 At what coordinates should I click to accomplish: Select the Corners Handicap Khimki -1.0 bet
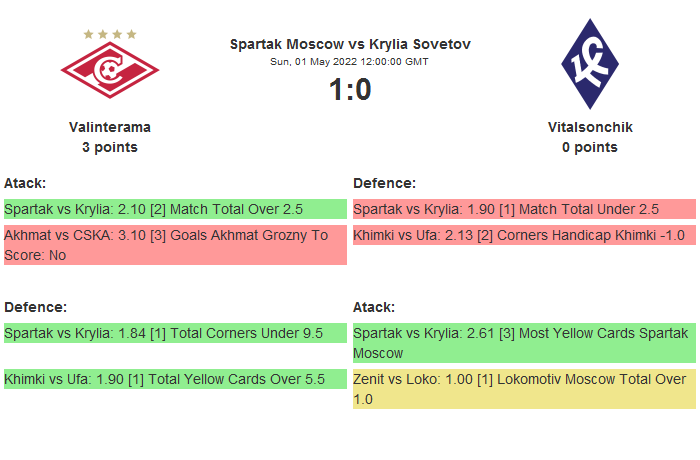[x=524, y=235]
